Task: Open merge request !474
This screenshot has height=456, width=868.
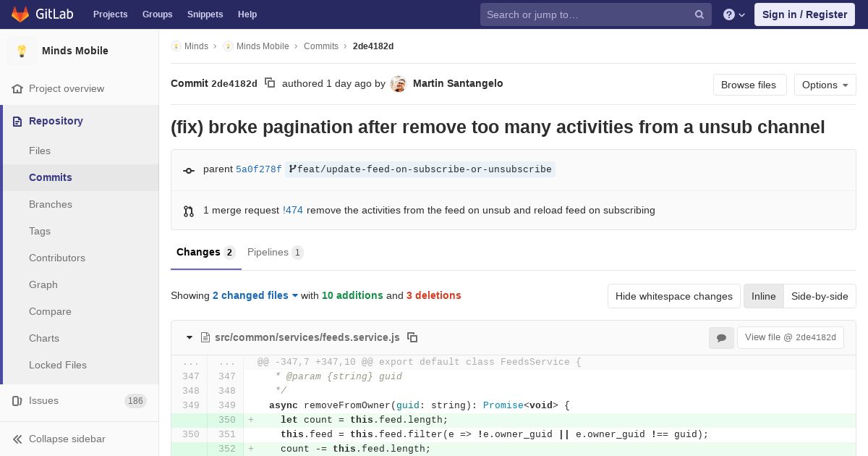Action: (x=293, y=211)
